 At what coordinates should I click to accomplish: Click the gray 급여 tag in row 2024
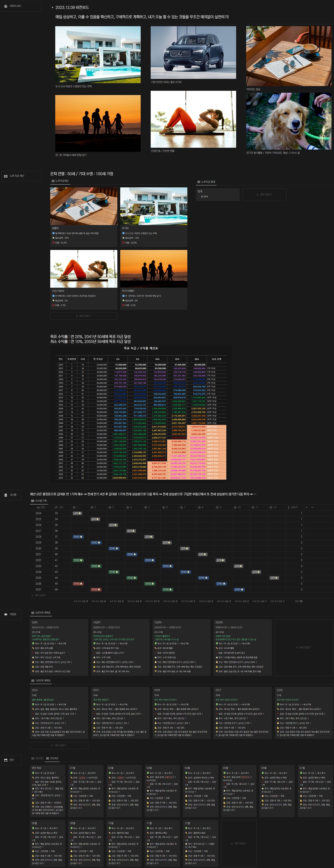coord(77,513)
